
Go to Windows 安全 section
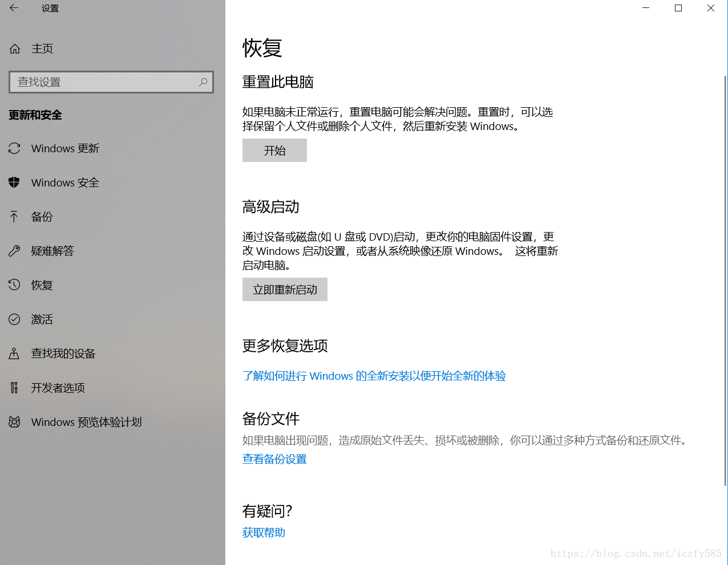point(65,182)
